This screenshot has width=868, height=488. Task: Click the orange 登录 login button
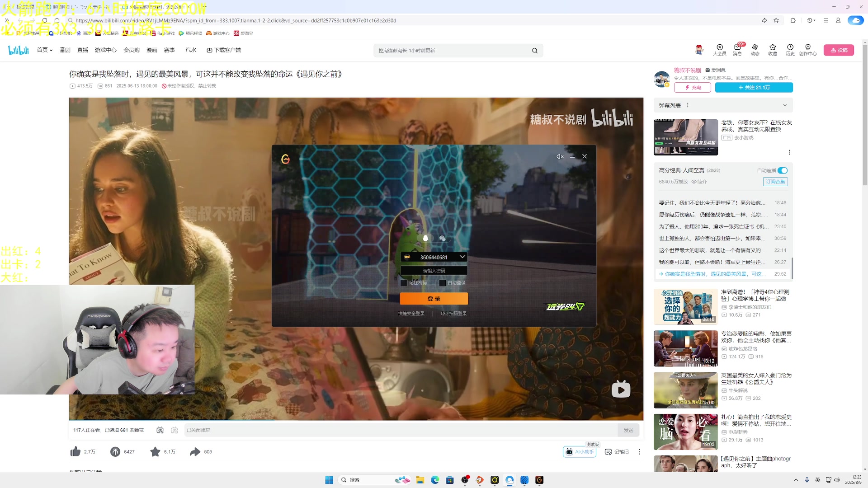(434, 299)
